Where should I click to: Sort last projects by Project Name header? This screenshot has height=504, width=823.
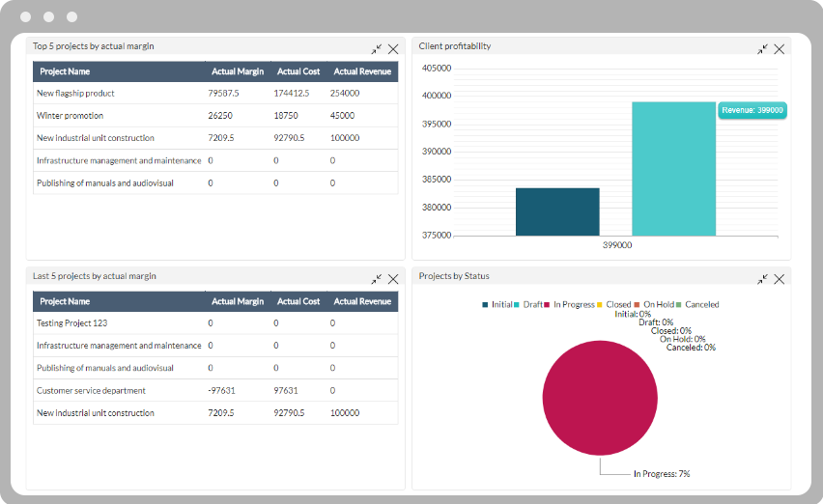coord(65,302)
